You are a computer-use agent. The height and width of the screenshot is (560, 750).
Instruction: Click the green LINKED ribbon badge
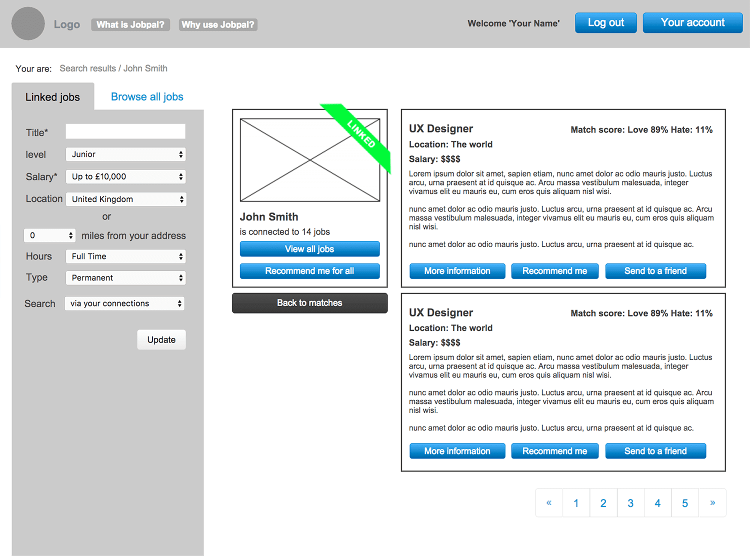pos(361,134)
